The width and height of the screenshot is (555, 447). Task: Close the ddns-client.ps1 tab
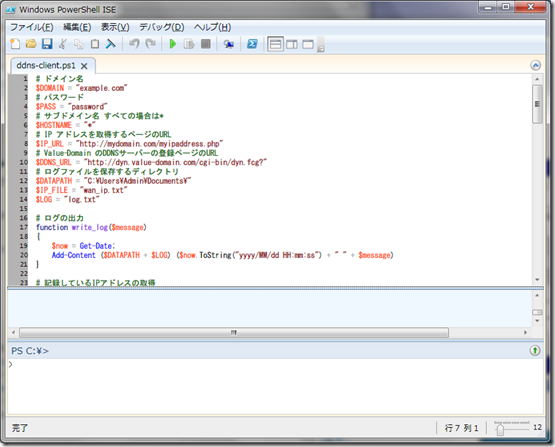pos(84,66)
